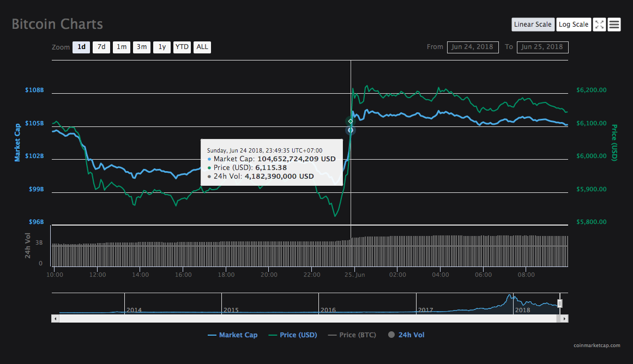Click the 08:00 time axis label
Screen dimensions: 633x364
[526, 275]
